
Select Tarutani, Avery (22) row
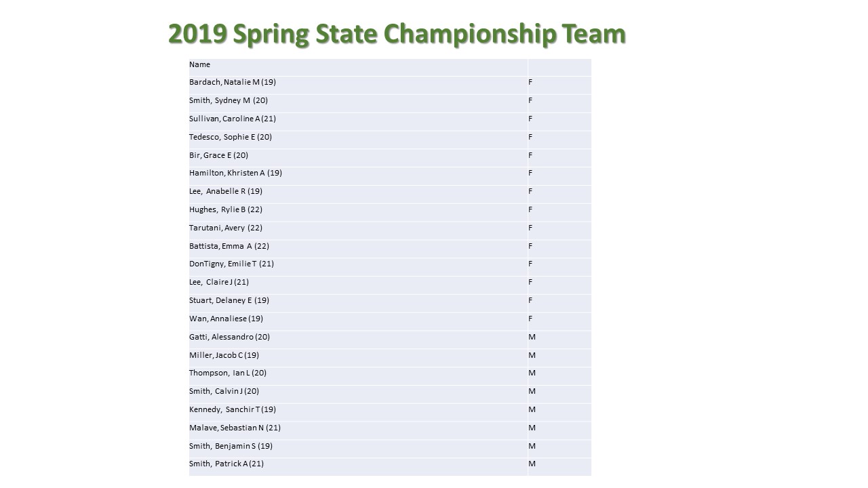pos(390,230)
